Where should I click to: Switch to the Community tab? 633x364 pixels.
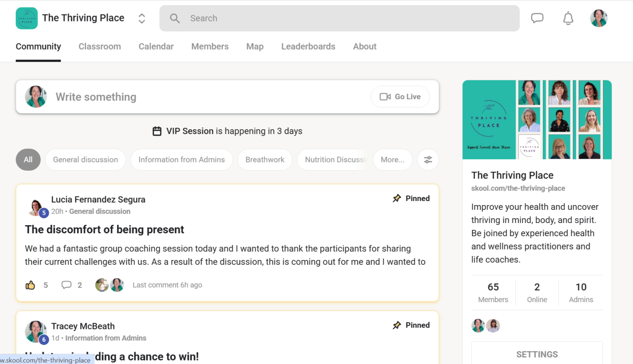[x=38, y=47]
